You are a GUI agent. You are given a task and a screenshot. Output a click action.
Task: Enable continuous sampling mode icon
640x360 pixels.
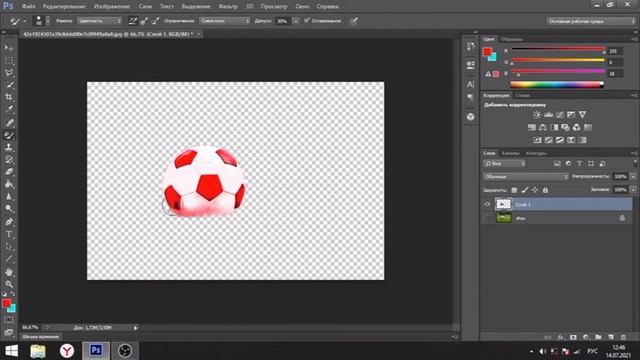point(132,21)
